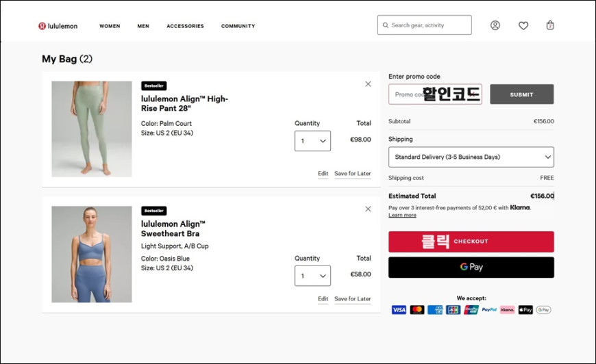The width and height of the screenshot is (596, 364).
Task: Open the MEN menu
Action: click(143, 26)
